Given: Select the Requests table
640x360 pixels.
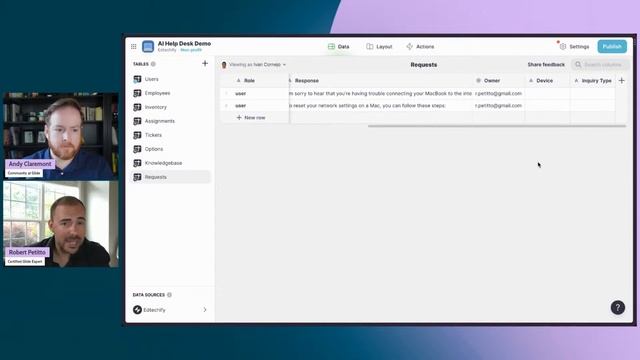Looking at the screenshot, I should 171,177.
